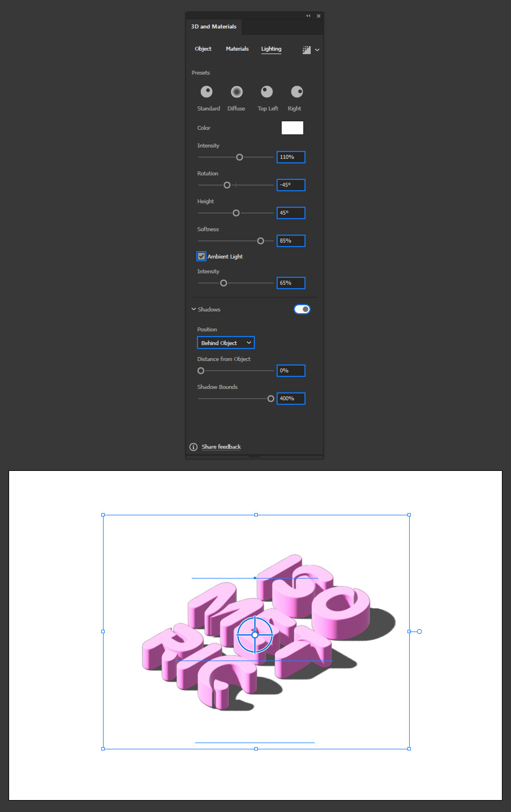Click the bottom-right bounding box corner handle
This screenshot has width=511, height=812.
pos(409,749)
